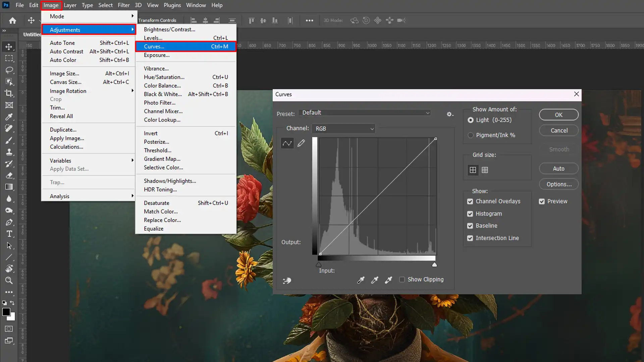Viewport: 644px width, 362px height.
Task: Click OK in Curves dialog
Action: (558, 115)
